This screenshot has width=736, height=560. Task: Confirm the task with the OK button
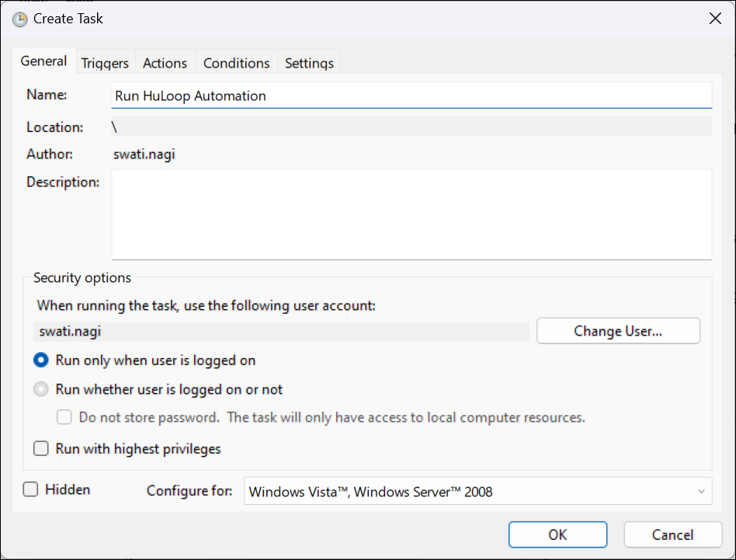[x=557, y=534]
